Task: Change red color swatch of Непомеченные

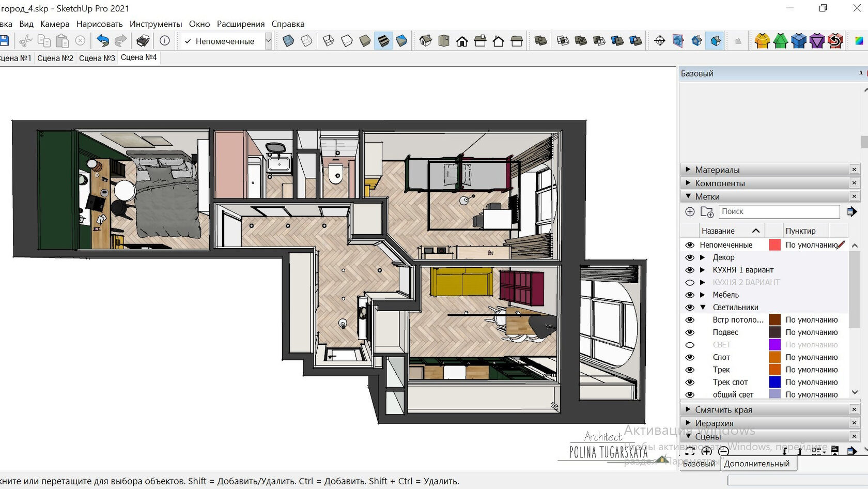Action: 774,245
